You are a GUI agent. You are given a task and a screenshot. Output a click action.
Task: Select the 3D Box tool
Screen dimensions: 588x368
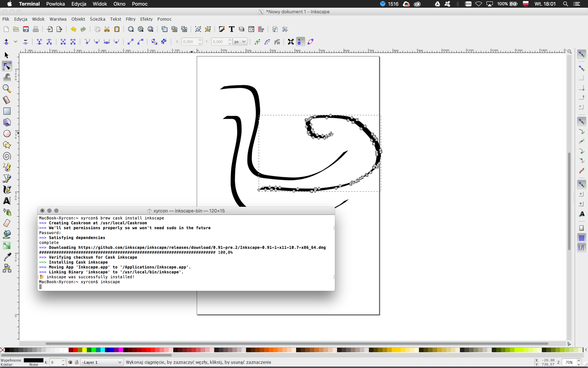(7, 122)
